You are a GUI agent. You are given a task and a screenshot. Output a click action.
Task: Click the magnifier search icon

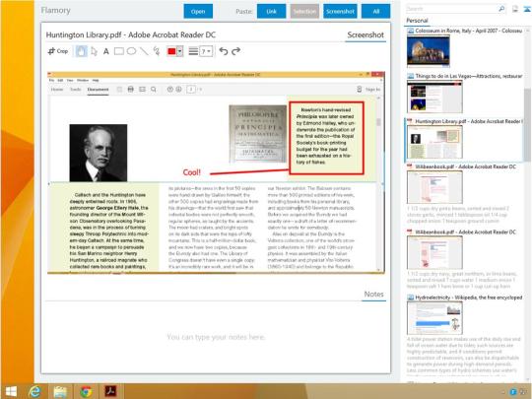tap(501, 9)
